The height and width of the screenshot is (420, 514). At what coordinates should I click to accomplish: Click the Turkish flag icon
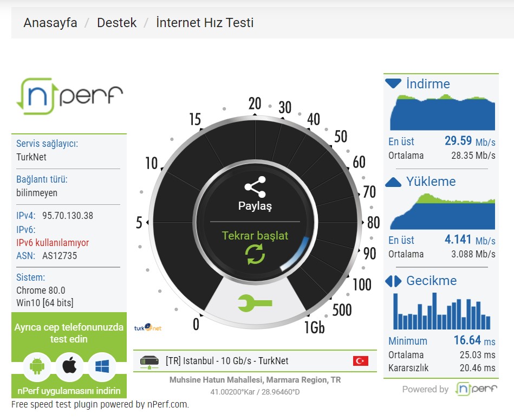(361, 361)
